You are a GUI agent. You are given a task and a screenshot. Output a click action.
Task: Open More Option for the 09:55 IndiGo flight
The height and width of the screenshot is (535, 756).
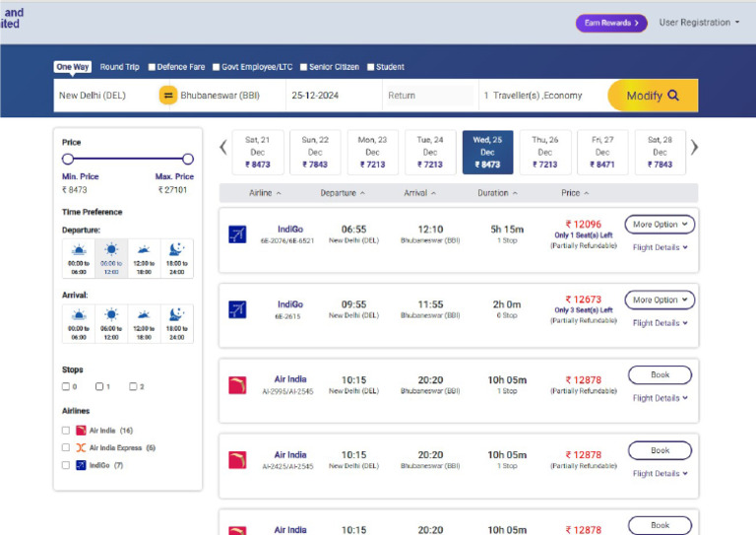[660, 300]
